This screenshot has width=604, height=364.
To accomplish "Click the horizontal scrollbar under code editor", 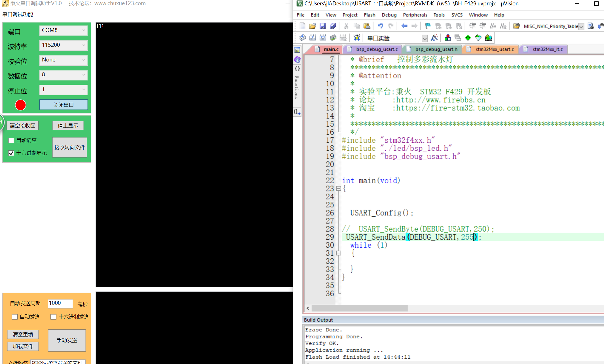I will click(x=359, y=308).
